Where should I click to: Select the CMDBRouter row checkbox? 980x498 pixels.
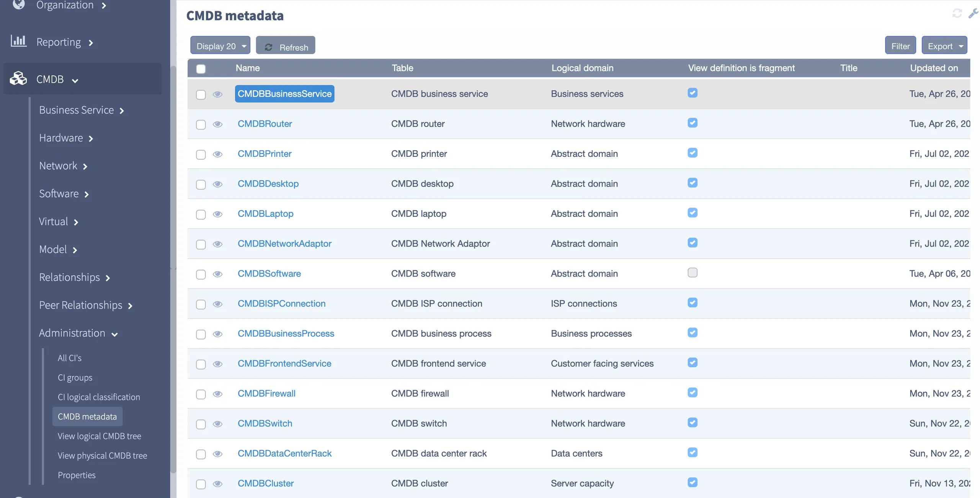pyautogui.click(x=201, y=124)
